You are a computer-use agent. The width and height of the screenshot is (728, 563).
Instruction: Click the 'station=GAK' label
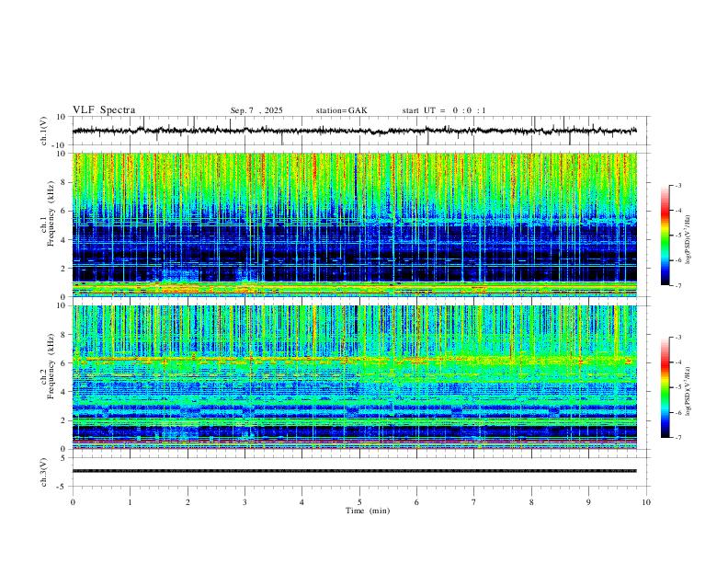pos(341,110)
